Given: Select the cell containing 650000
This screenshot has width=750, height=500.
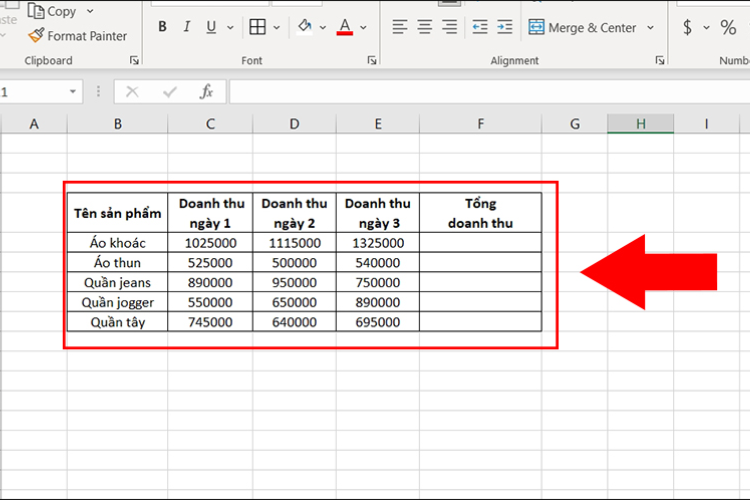Looking at the screenshot, I should [294, 302].
